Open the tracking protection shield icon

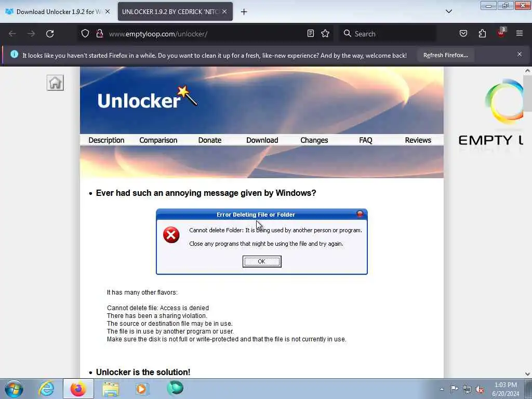click(x=85, y=34)
